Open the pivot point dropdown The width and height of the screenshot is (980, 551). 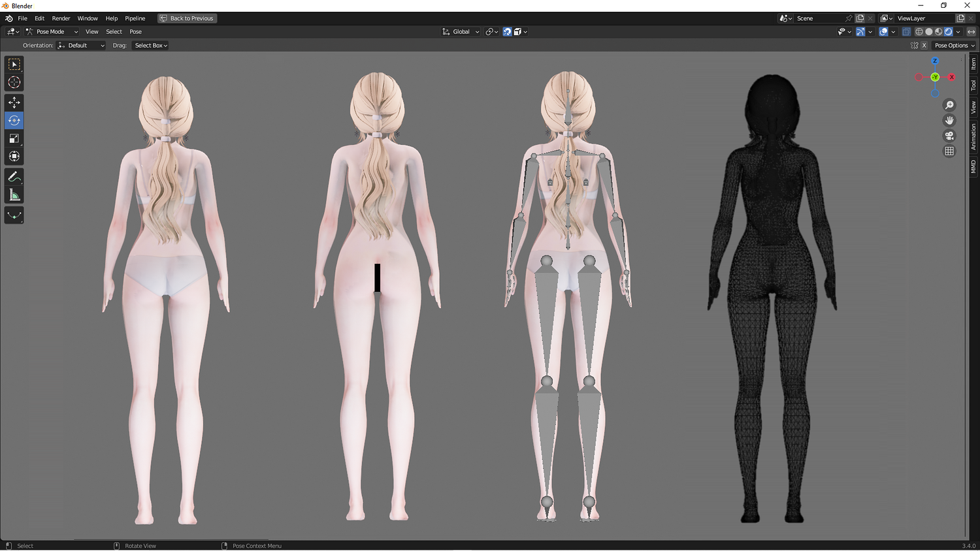(x=492, y=31)
